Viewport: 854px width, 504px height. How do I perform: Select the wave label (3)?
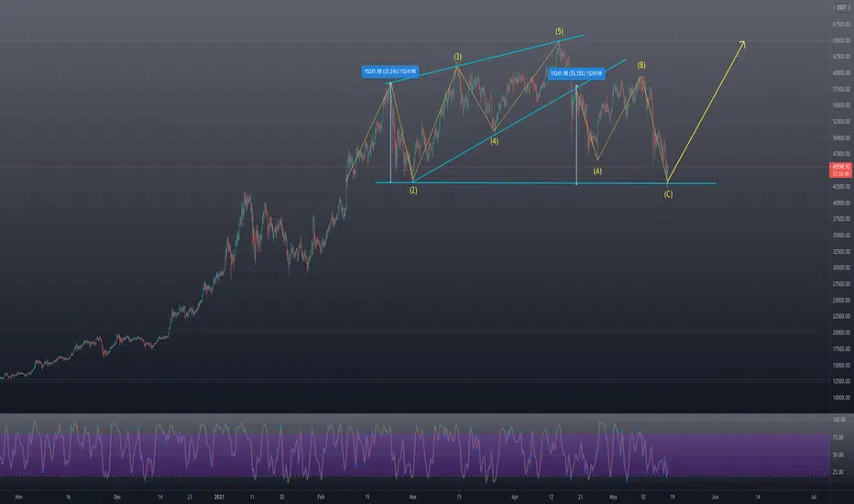click(457, 57)
